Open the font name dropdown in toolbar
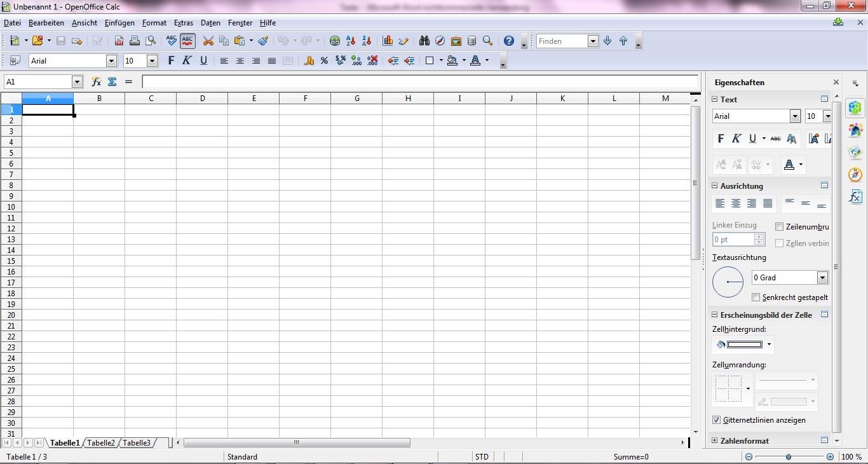 111,60
